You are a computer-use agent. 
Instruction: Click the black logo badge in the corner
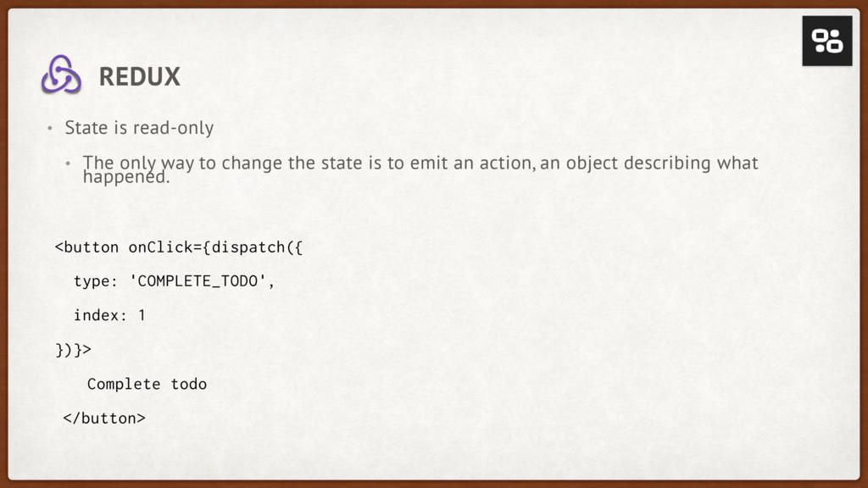click(x=827, y=41)
